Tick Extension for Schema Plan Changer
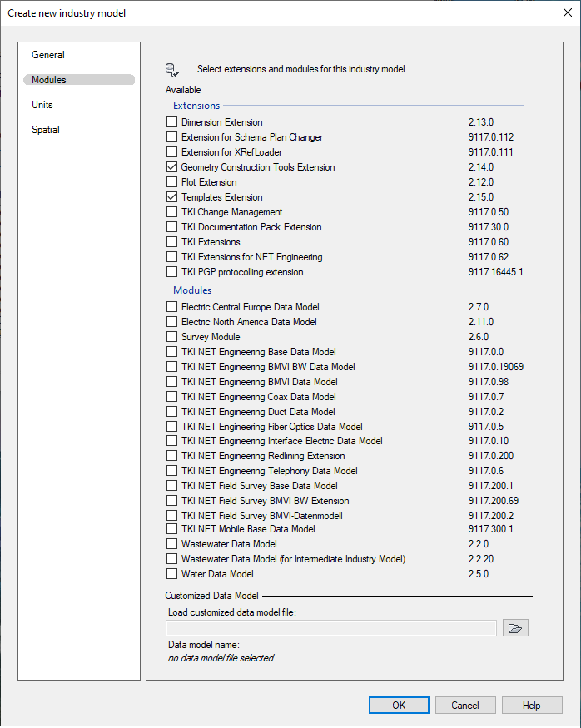Image resolution: width=581 pixels, height=728 pixels. (171, 137)
